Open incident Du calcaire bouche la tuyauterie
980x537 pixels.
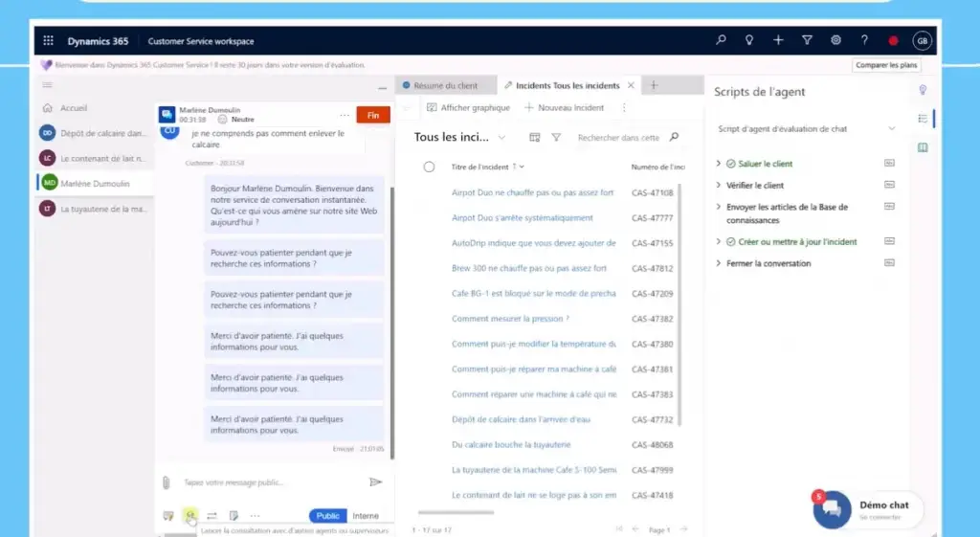(x=511, y=444)
